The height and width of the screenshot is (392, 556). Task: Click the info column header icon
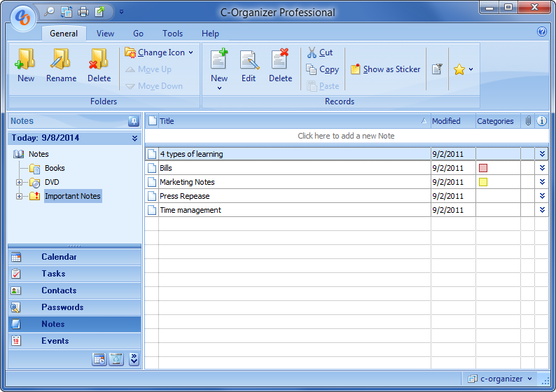point(541,121)
